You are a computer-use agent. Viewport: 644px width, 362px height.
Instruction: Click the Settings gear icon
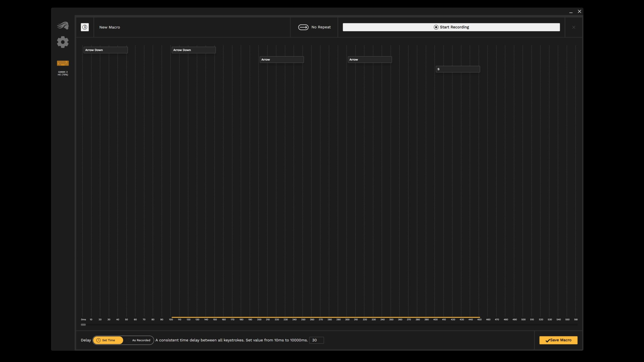tap(63, 42)
